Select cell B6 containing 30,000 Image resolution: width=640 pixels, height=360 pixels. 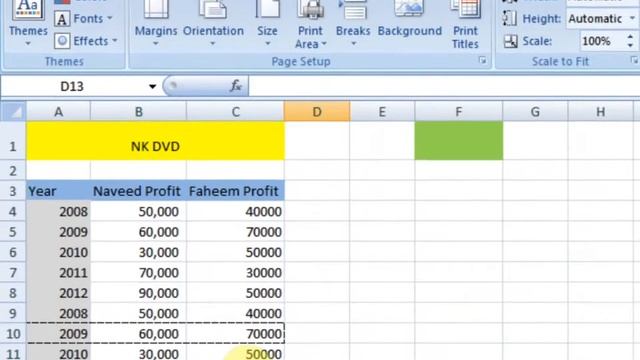tap(138, 252)
